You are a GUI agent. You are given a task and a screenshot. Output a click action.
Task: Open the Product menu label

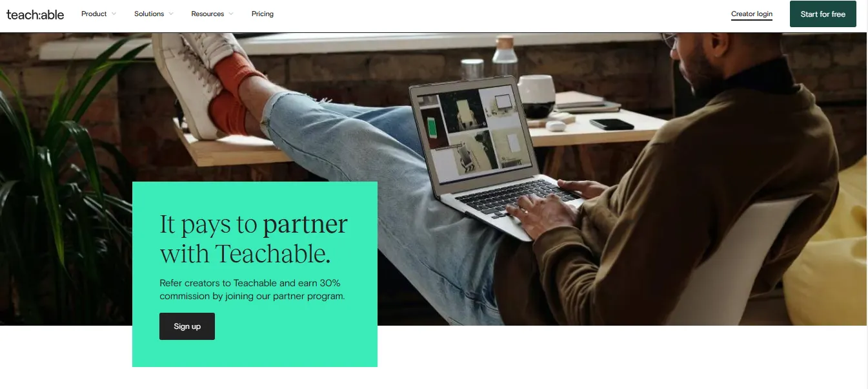point(94,14)
